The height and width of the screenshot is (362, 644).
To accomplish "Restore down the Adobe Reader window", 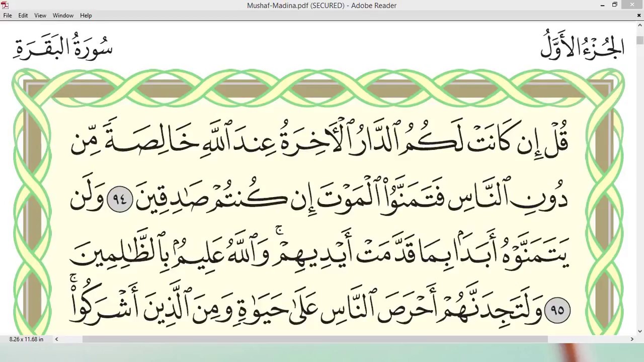I will (615, 5).
